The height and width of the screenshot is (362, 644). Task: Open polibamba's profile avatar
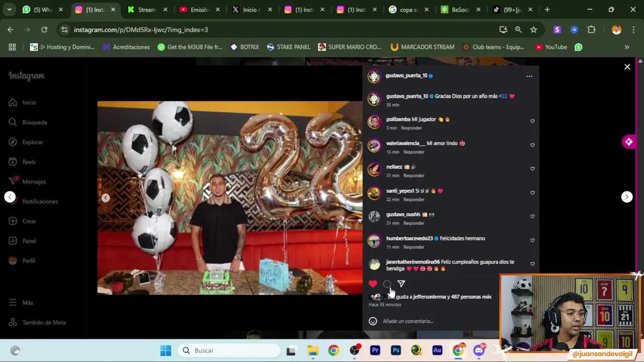click(x=374, y=122)
